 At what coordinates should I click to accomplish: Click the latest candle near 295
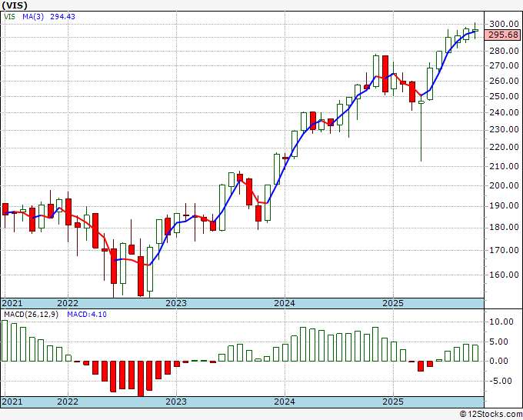click(475, 30)
